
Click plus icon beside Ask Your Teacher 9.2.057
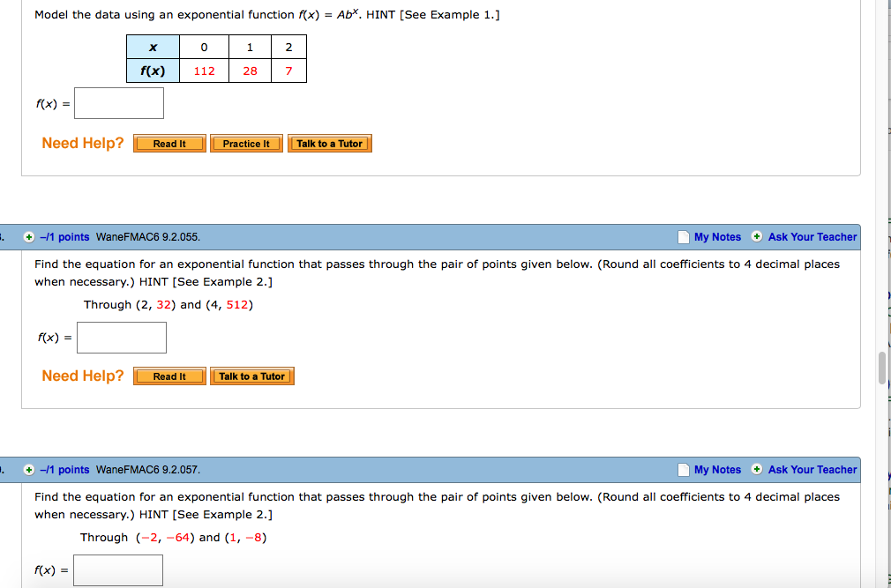757,469
